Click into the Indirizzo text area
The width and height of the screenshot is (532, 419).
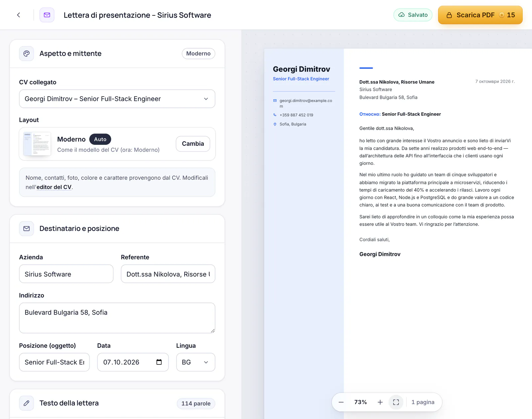[x=117, y=318]
